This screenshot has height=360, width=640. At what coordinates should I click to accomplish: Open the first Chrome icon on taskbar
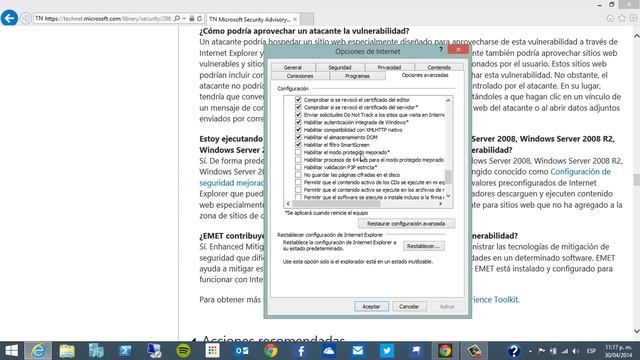(271, 351)
